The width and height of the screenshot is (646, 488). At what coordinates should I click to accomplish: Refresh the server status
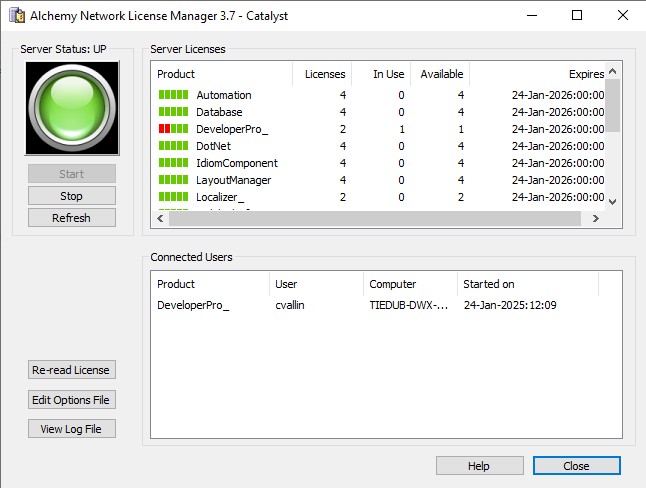[72, 218]
